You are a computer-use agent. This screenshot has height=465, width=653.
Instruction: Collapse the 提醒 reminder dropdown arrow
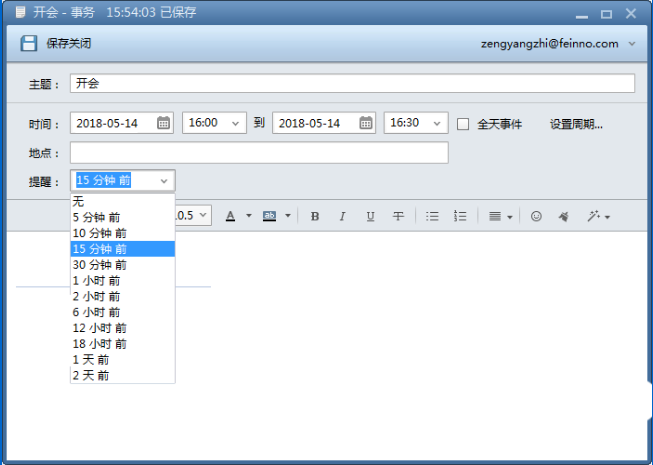coord(164,181)
